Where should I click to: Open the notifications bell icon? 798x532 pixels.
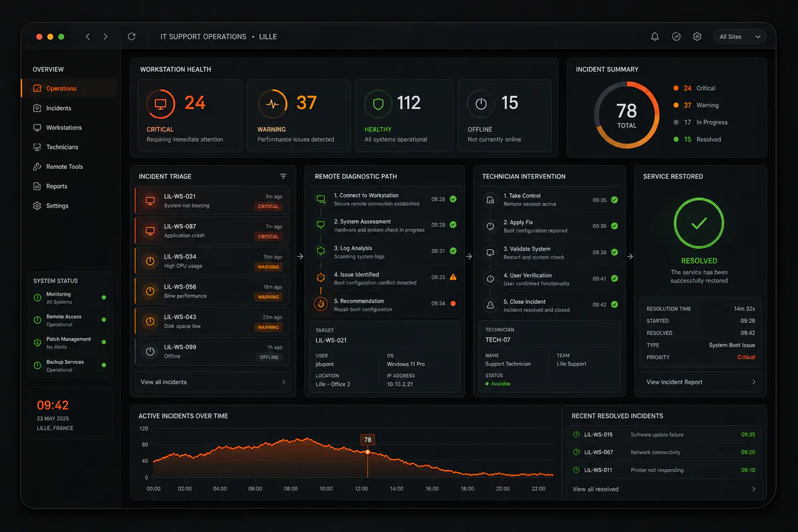(x=655, y=37)
